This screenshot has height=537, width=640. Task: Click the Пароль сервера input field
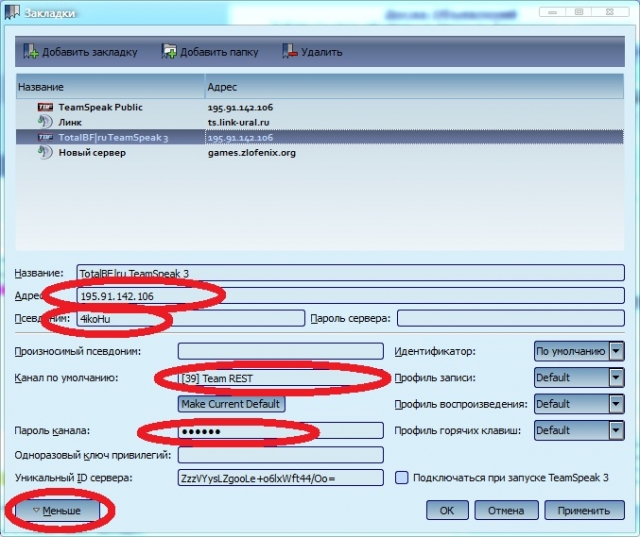click(x=511, y=318)
